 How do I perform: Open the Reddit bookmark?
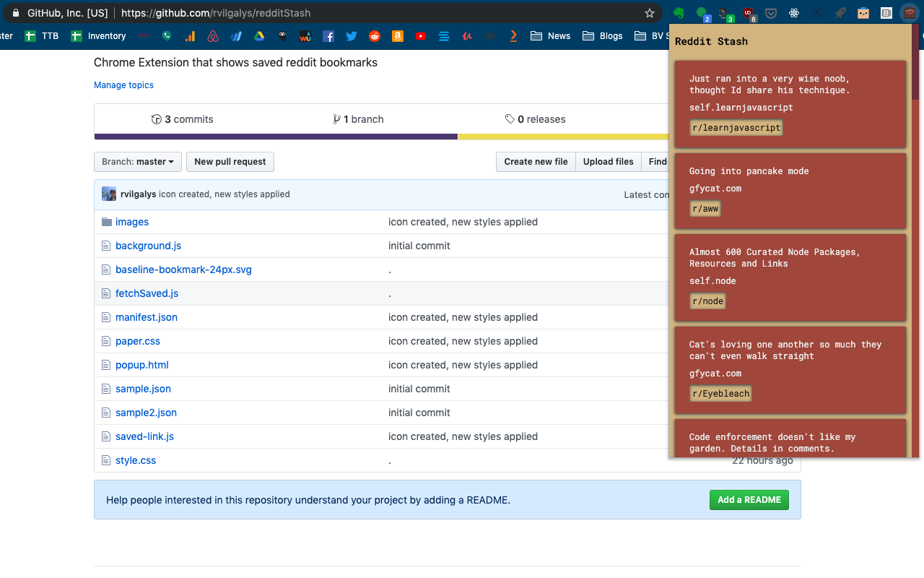point(375,36)
